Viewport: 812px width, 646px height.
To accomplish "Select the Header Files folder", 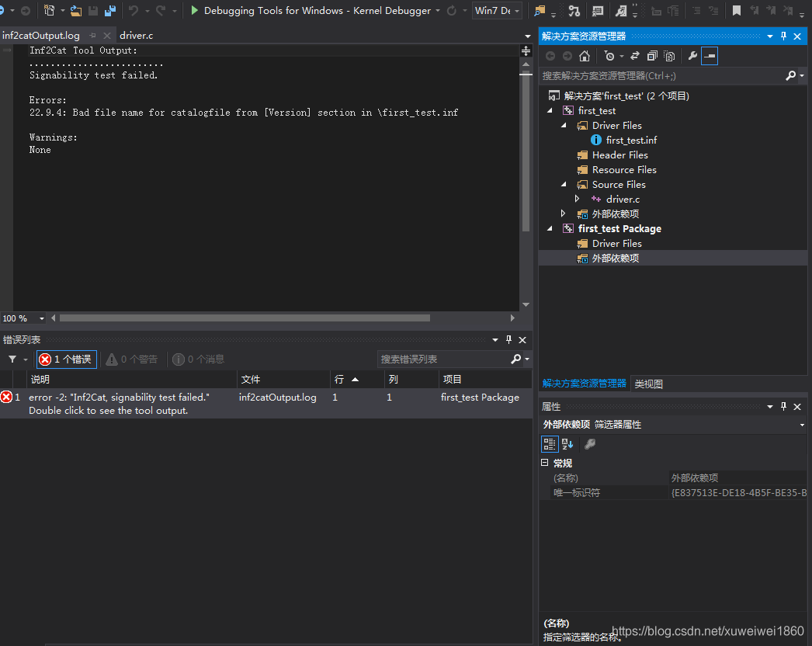I will coord(620,155).
